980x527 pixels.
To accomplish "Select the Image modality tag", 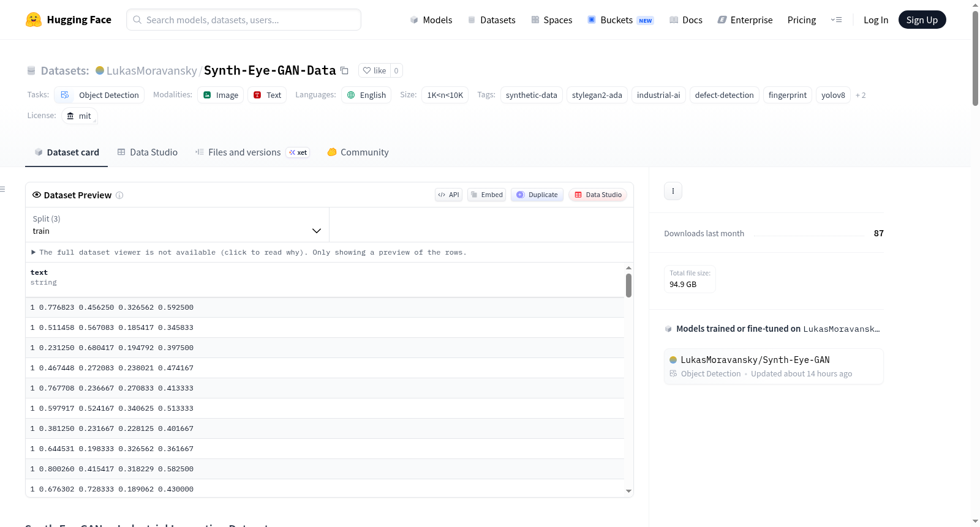I will pyautogui.click(x=221, y=95).
